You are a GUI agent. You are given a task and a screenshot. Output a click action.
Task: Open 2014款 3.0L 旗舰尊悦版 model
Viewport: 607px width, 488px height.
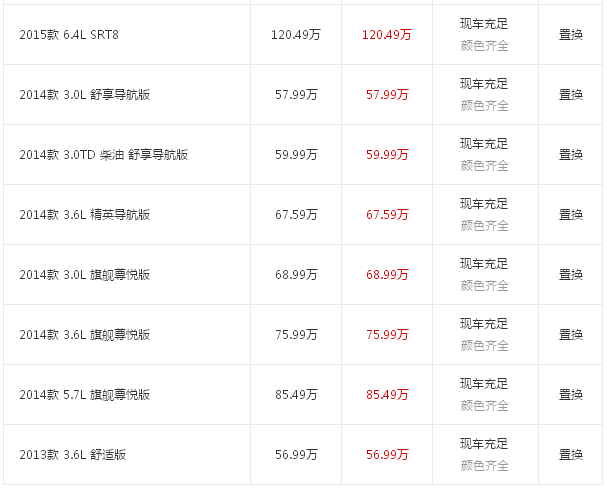pos(85,275)
